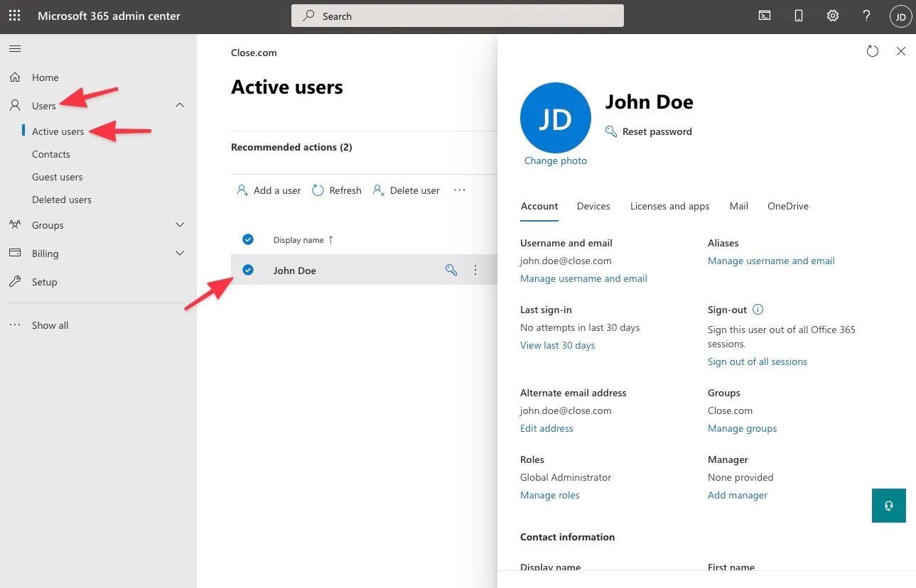Screen dimensions: 916x588
Task: Switch to the Devices tab
Action: (x=593, y=206)
